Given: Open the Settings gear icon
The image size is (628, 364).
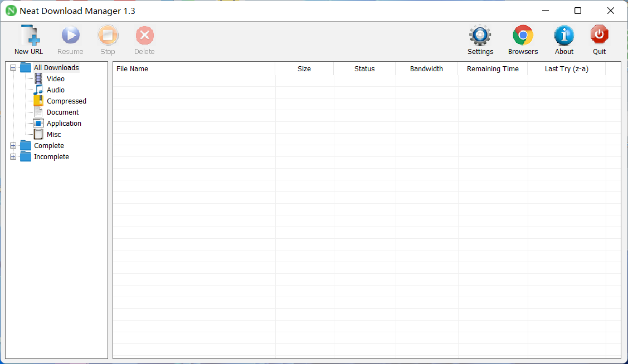Looking at the screenshot, I should tap(480, 36).
